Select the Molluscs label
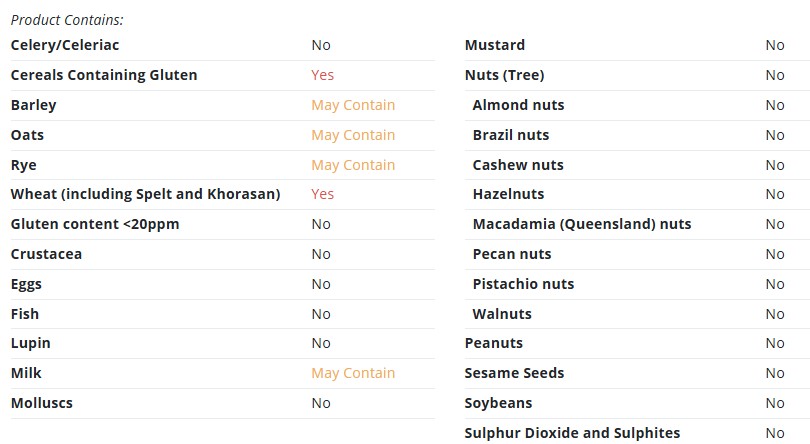Viewport: 810px width, 444px height. [x=42, y=403]
